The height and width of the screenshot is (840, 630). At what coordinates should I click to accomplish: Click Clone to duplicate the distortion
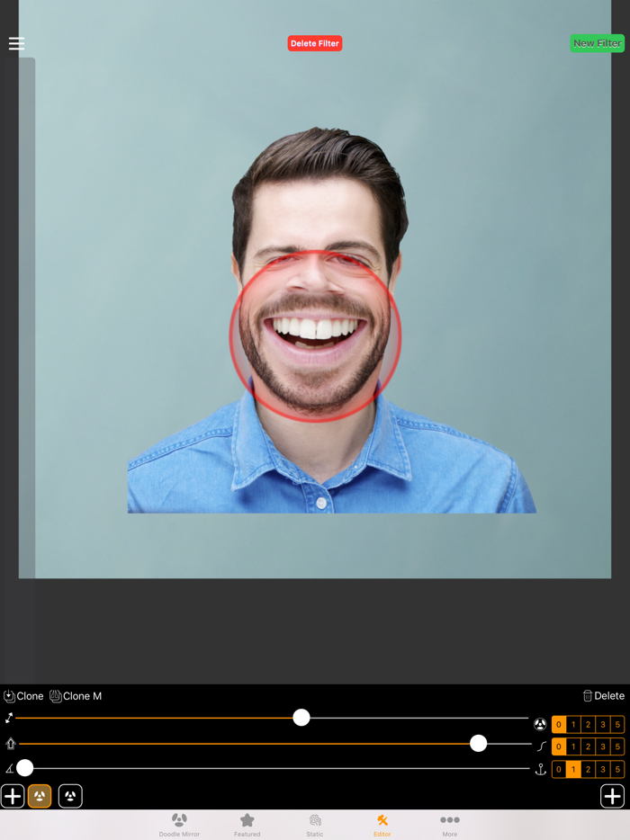23,696
